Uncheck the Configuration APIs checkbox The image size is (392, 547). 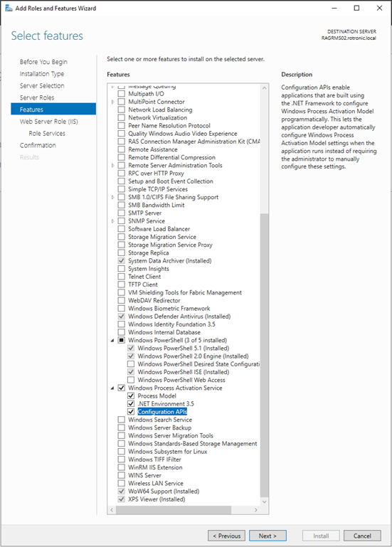[x=131, y=412]
